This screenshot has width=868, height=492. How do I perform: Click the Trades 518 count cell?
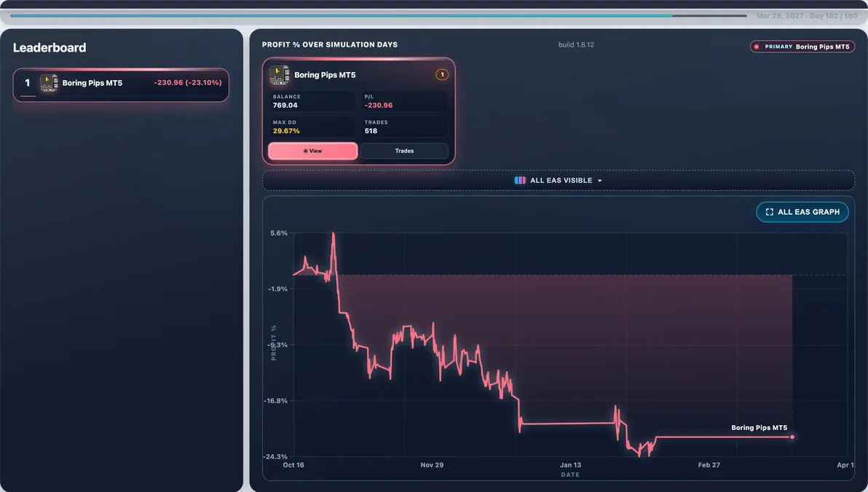(x=404, y=127)
